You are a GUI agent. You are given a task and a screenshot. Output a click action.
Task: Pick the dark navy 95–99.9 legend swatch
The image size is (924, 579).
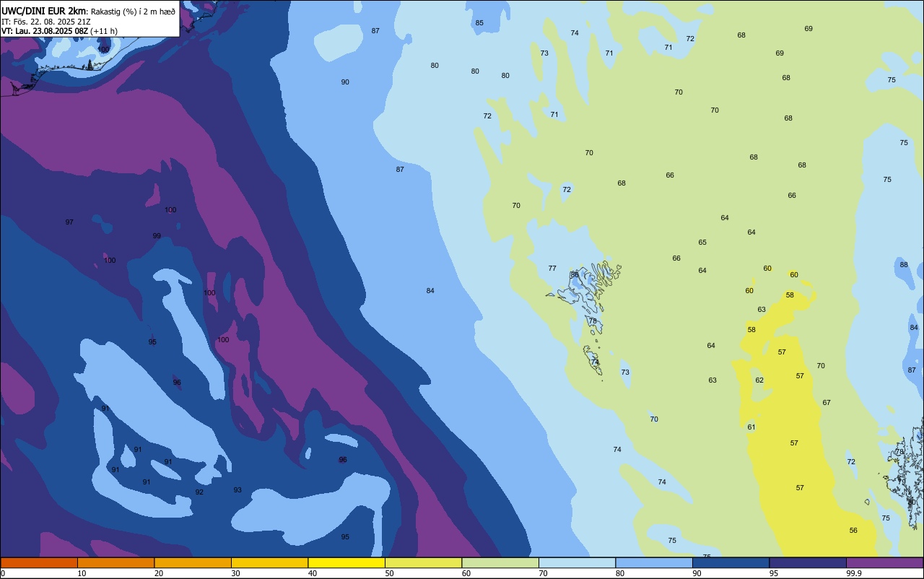click(808, 562)
